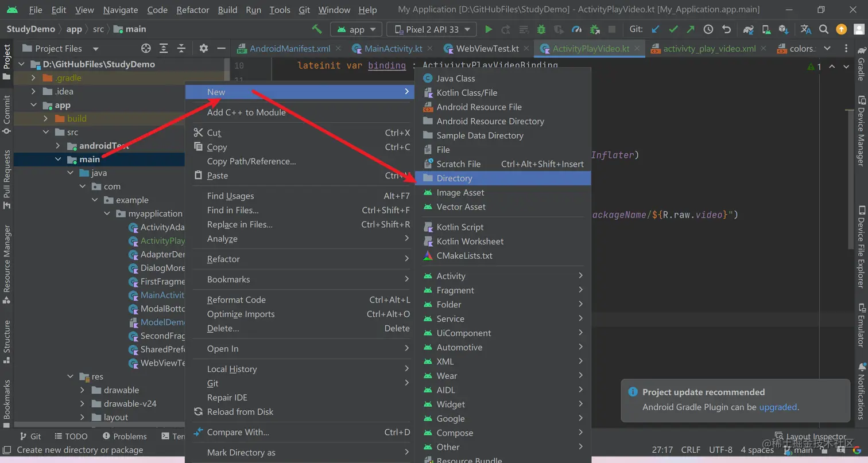Select the main folder in the project tree
Screen dimensions: 868x463
click(x=90, y=159)
